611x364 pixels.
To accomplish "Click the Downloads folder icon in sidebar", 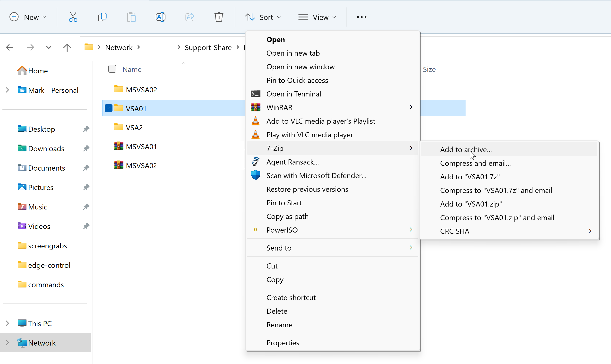I will pyautogui.click(x=22, y=148).
